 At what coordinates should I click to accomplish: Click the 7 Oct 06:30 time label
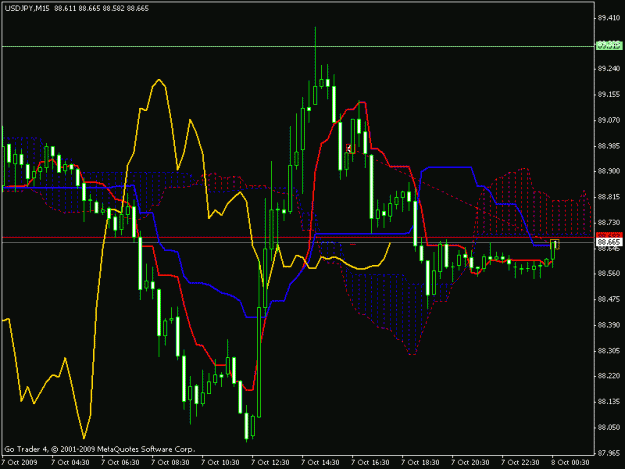click(x=120, y=463)
